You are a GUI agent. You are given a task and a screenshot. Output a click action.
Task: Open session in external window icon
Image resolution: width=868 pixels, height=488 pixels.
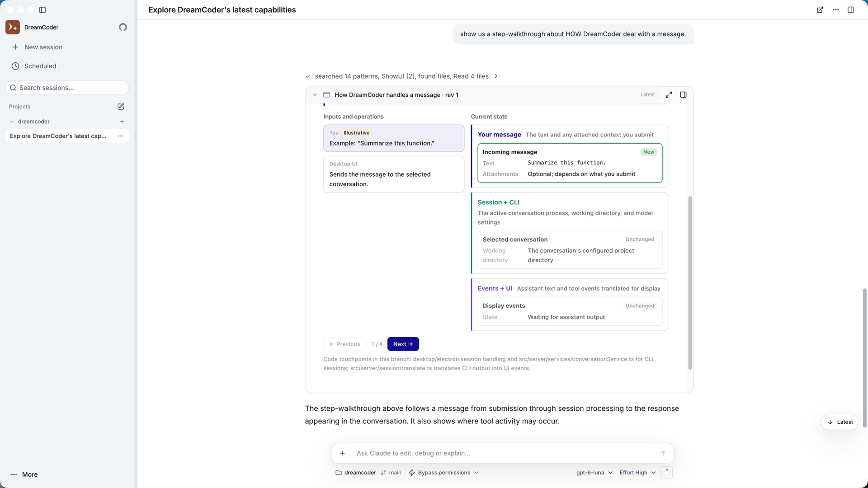pos(820,10)
